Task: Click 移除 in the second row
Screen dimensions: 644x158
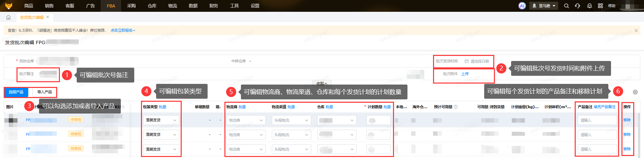Action: pyautogui.click(x=627, y=134)
